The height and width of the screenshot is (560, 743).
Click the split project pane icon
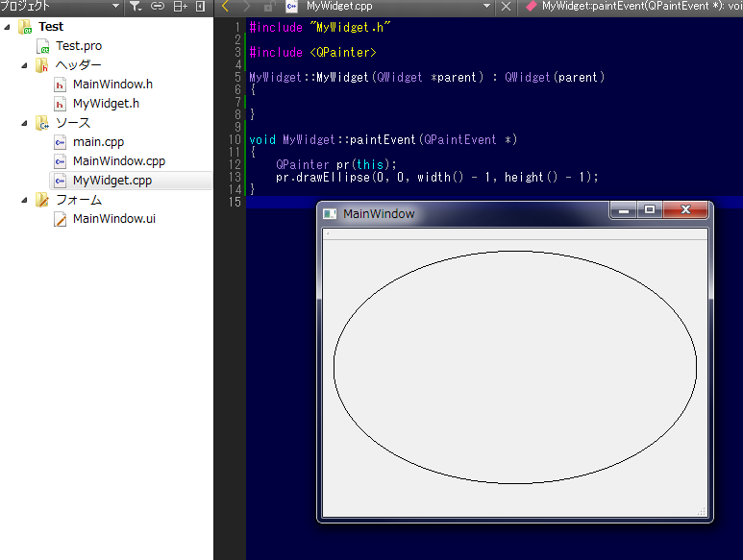(x=180, y=6)
